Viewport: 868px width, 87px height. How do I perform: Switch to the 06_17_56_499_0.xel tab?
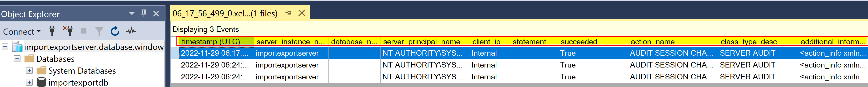click(x=225, y=14)
